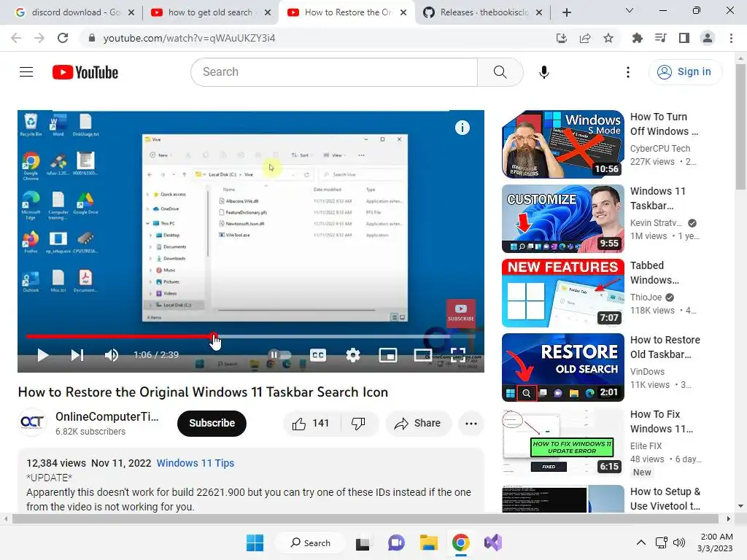Click the video progress bar scrubber

pos(214,336)
